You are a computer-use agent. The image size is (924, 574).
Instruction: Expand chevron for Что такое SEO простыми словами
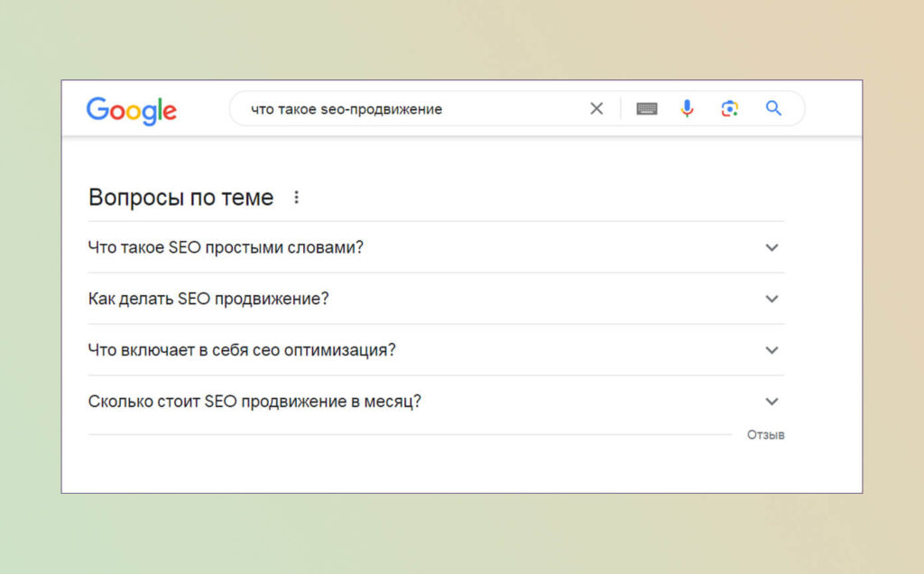[772, 247]
